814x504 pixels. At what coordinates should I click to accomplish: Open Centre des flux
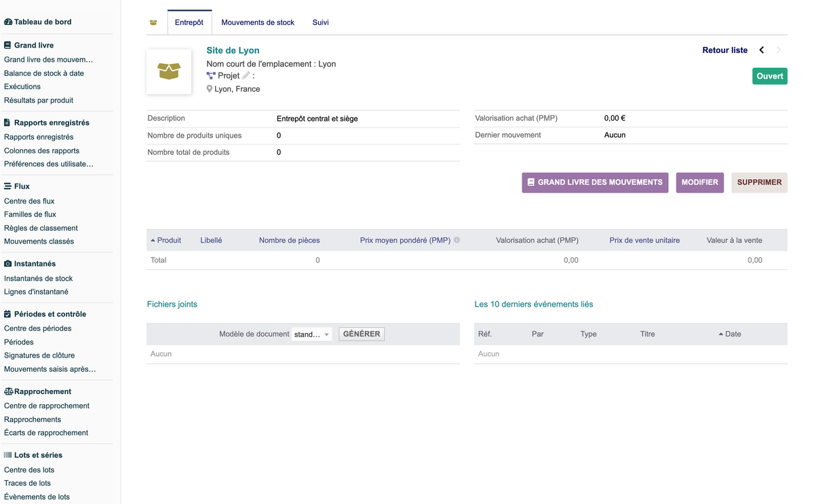(x=29, y=201)
